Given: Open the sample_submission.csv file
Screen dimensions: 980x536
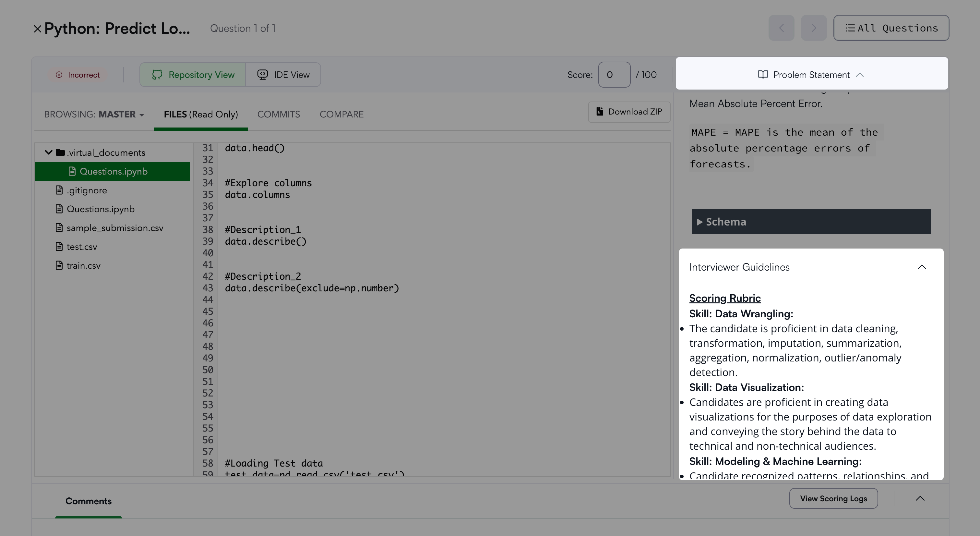Looking at the screenshot, I should (x=114, y=228).
